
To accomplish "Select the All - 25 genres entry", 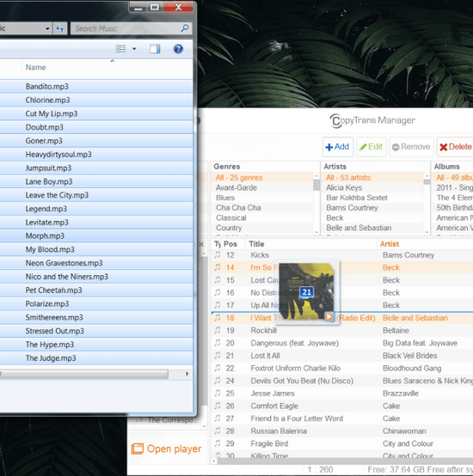I will [239, 177].
